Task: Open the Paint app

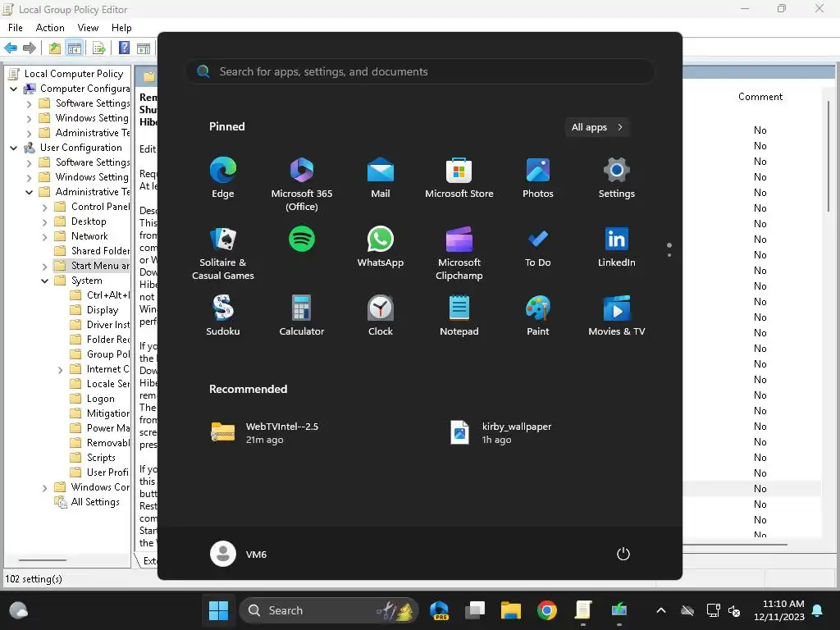Action: tap(538, 316)
